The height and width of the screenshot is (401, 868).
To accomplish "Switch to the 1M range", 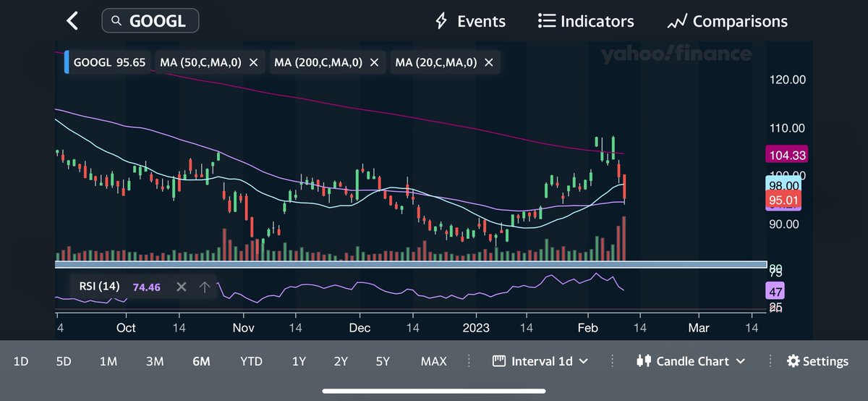I will (x=109, y=361).
